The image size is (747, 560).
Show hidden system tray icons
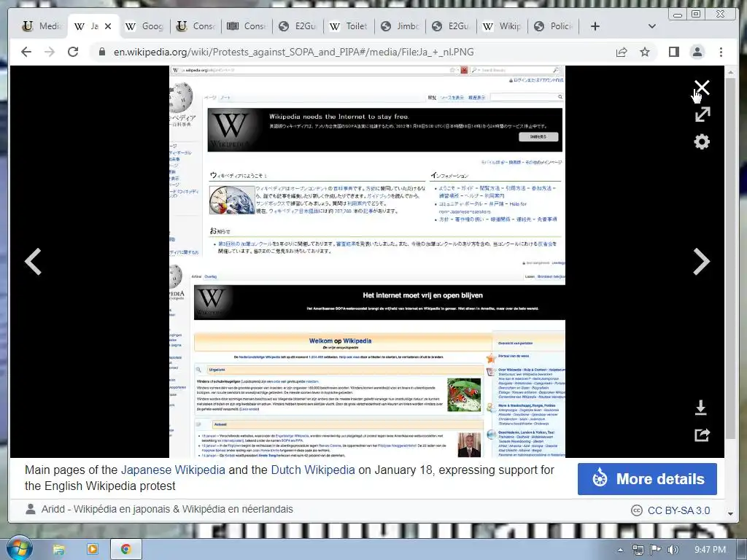(620, 550)
